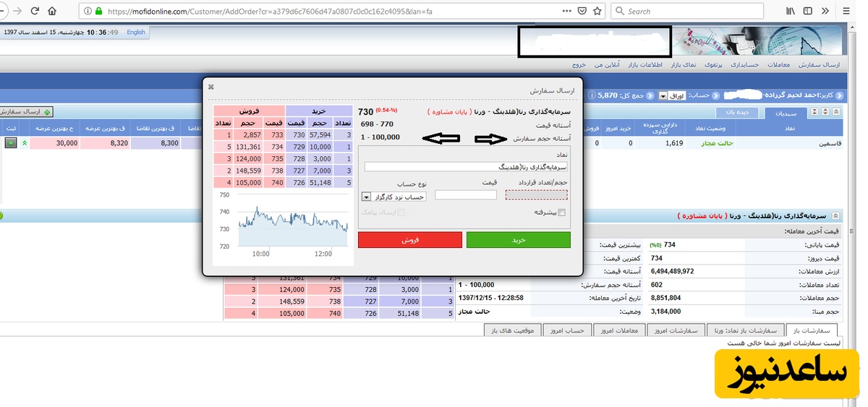Screen dimensions: 868x407
Task: Click the info icon beside جمع کل
Action: [x=592, y=95]
